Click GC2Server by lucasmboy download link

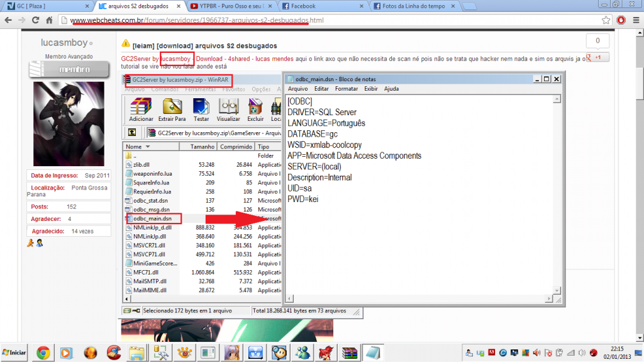tap(207, 59)
